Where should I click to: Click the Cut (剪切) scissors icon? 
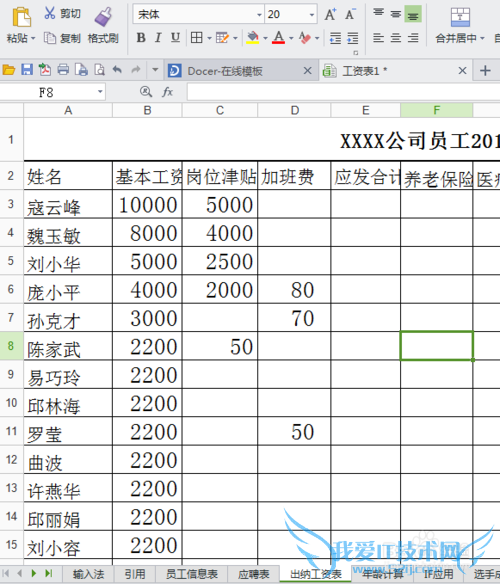click(x=50, y=13)
